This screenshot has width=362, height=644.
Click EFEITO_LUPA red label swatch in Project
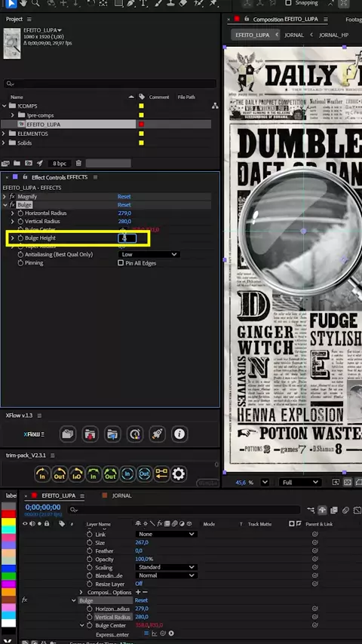[141, 124]
